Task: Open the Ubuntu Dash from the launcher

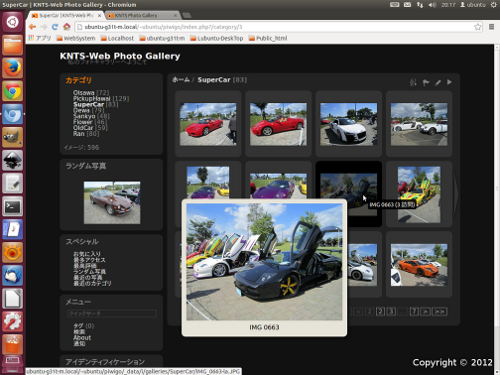Action: coord(13,22)
